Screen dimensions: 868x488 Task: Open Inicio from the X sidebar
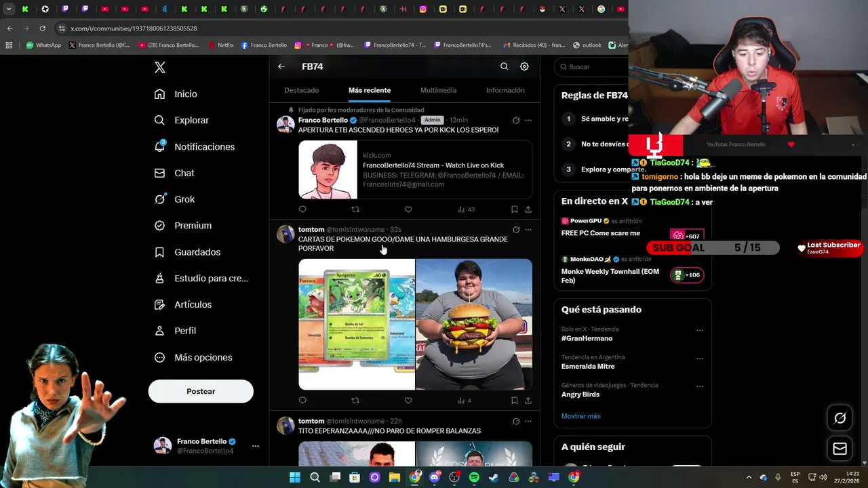tap(176, 94)
